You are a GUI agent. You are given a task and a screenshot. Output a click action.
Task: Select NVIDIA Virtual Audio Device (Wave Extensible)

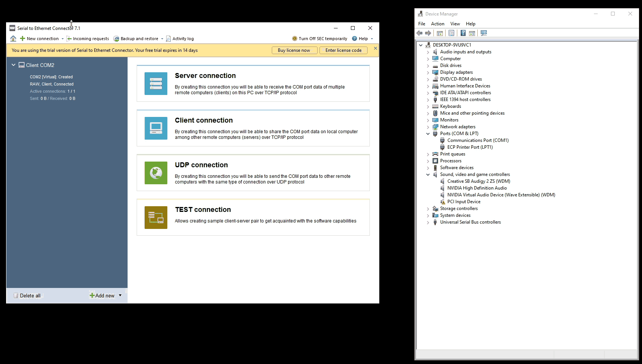click(501, 195)
